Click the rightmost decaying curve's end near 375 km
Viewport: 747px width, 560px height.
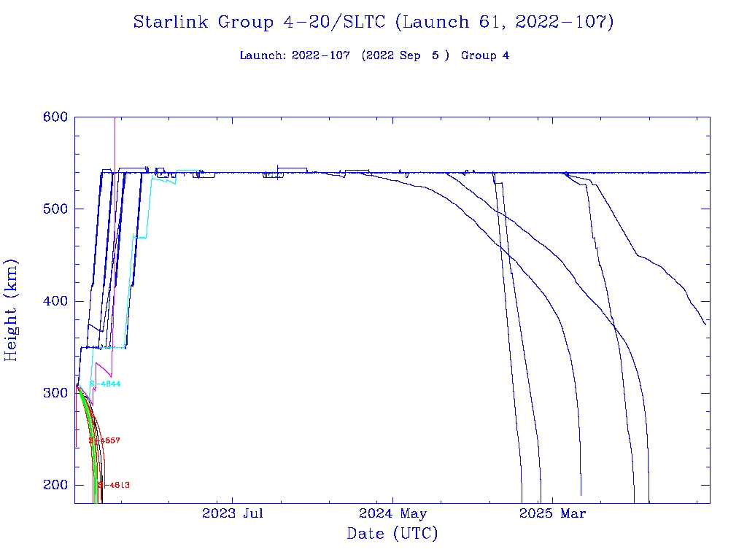point(704,323)
